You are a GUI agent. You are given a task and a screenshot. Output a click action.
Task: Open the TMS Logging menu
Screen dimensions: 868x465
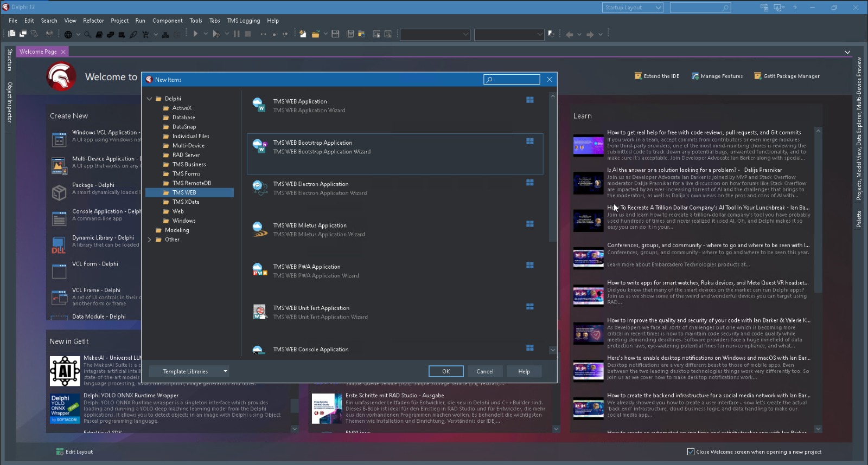(x=243, y=21)
